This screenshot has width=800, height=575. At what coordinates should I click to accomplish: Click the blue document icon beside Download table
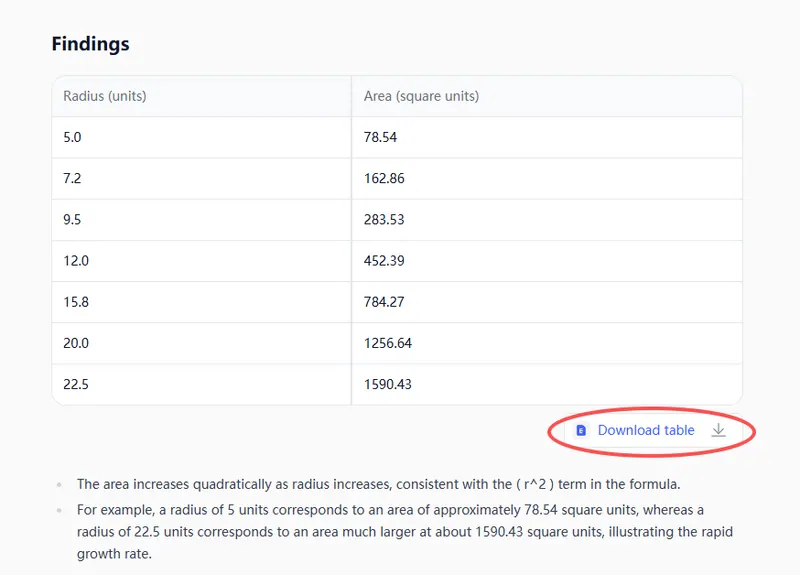(x=581, y=430)
